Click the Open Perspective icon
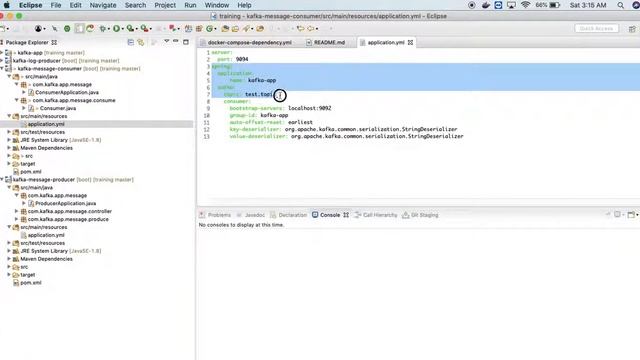640x360 pixels. (x=632, y=29)
